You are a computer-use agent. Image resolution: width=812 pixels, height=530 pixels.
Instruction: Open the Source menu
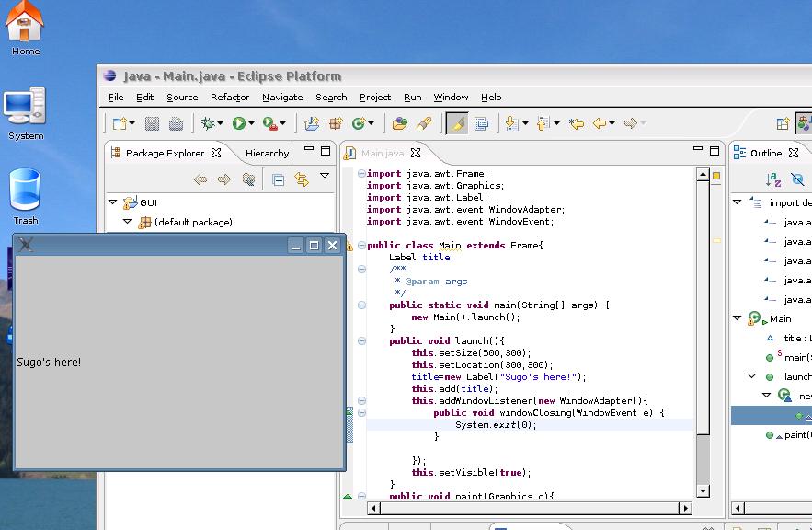pyautogui.click(x=182, y=98)
